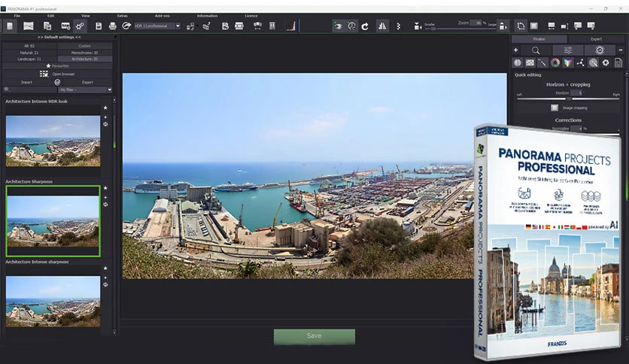Show Favourites presets
This screenshot has width=629, height=364.
tap(57, 65)
